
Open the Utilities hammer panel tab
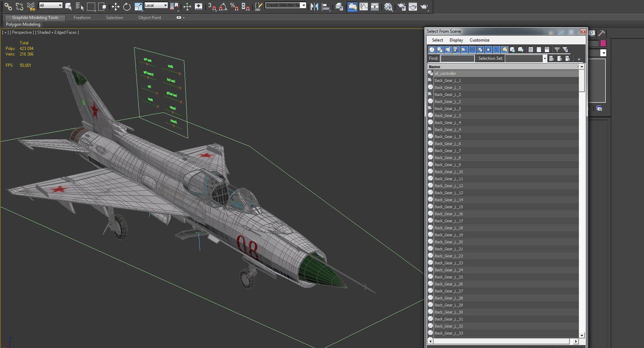point(601,33)
